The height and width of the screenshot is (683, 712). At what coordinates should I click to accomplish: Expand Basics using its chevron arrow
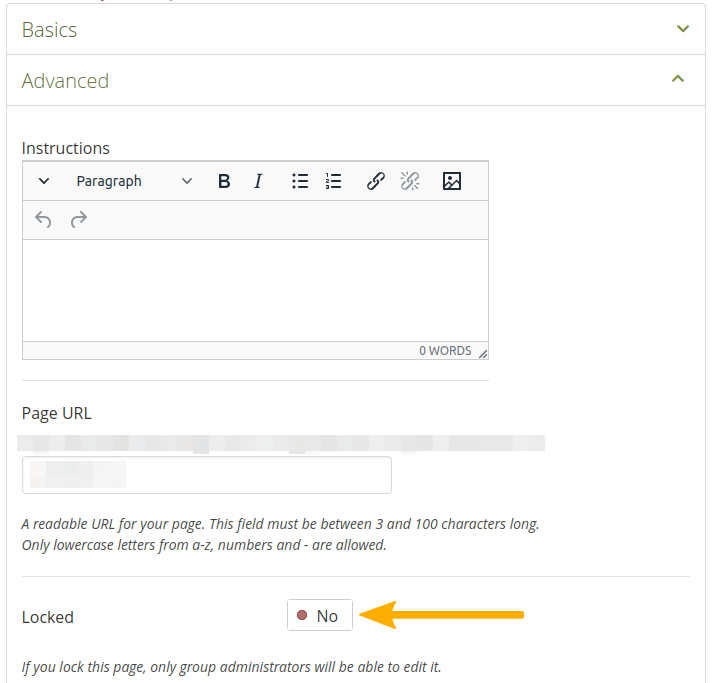(683, 29)
